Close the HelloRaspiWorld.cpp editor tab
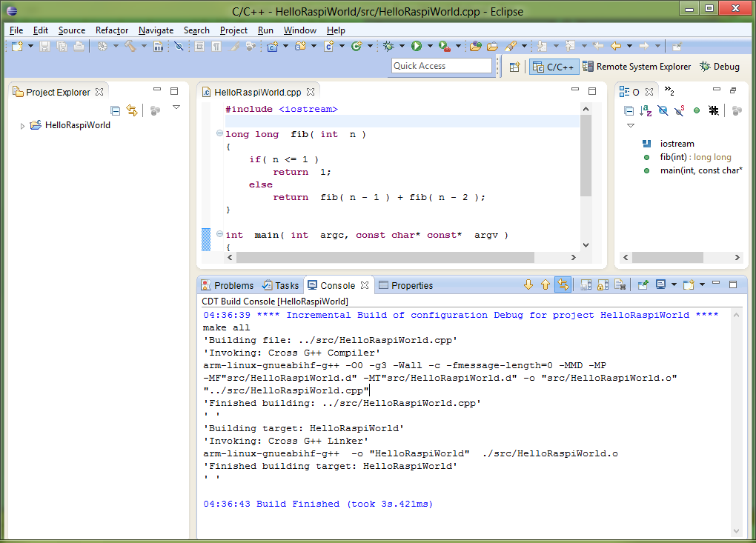756x543 pixels. (x=311, y=92)
